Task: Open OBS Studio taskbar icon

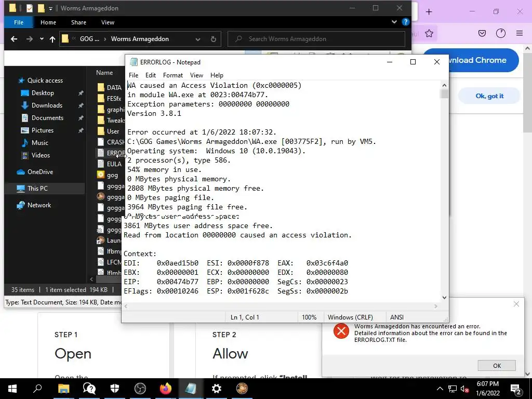Action: click(x=140, y=389)
